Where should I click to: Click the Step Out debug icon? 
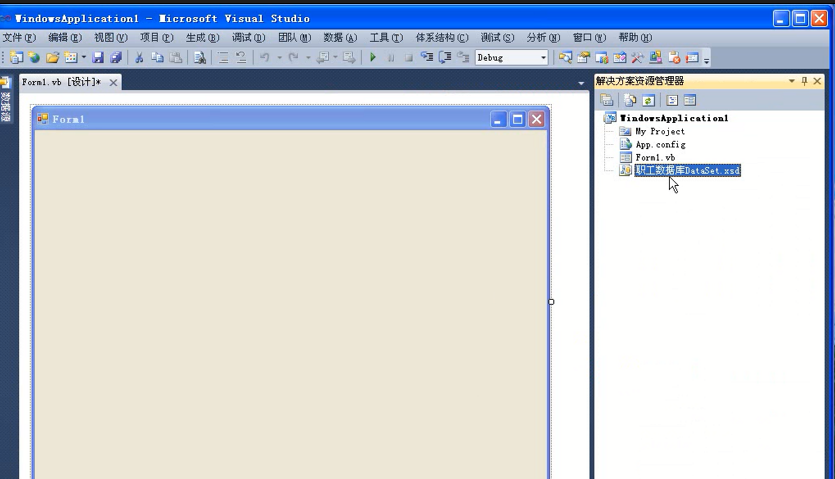(x=463, y=58)
